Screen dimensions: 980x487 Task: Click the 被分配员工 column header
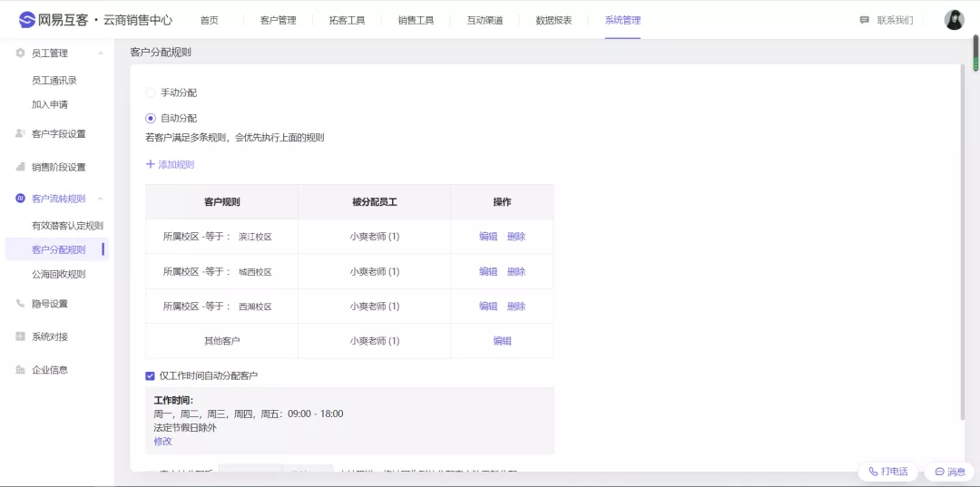pos(375,201)
